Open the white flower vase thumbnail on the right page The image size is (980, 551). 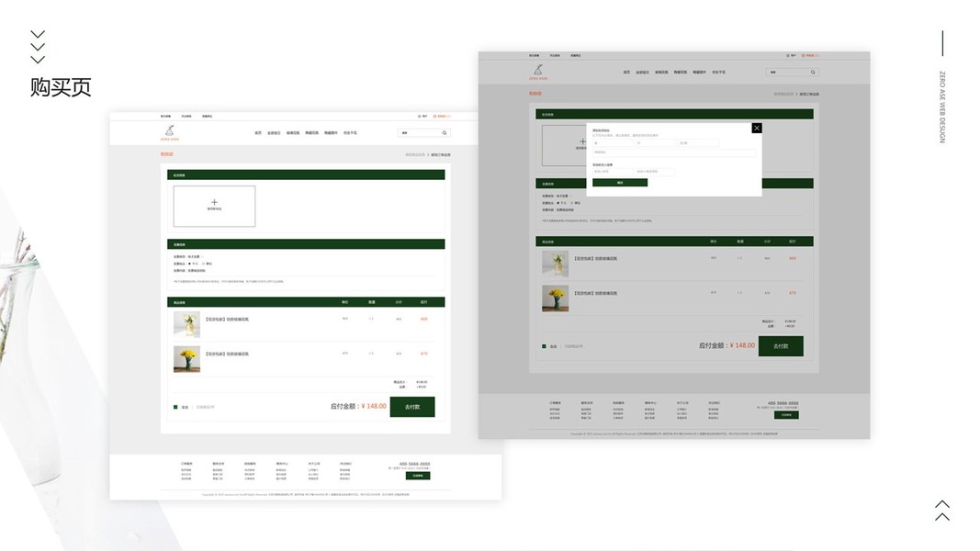coord(555,264)
